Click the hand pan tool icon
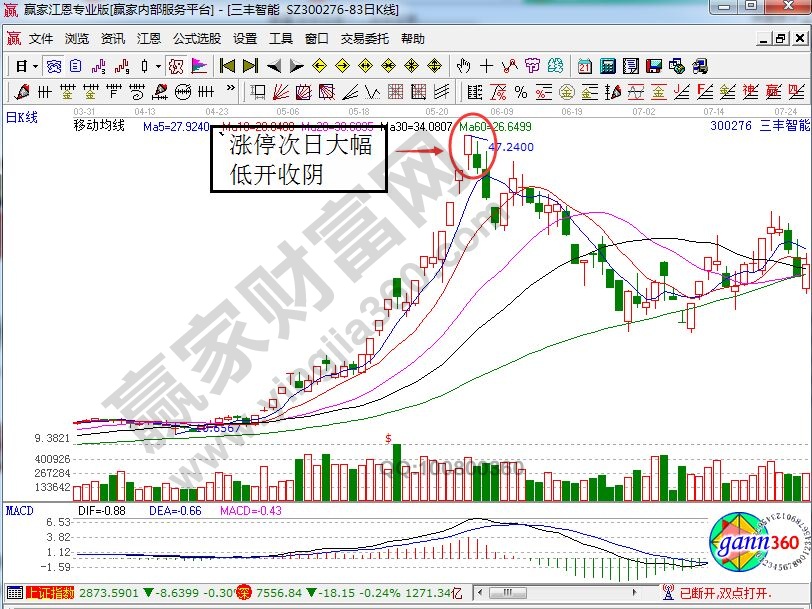 click(x=463, y=66)
